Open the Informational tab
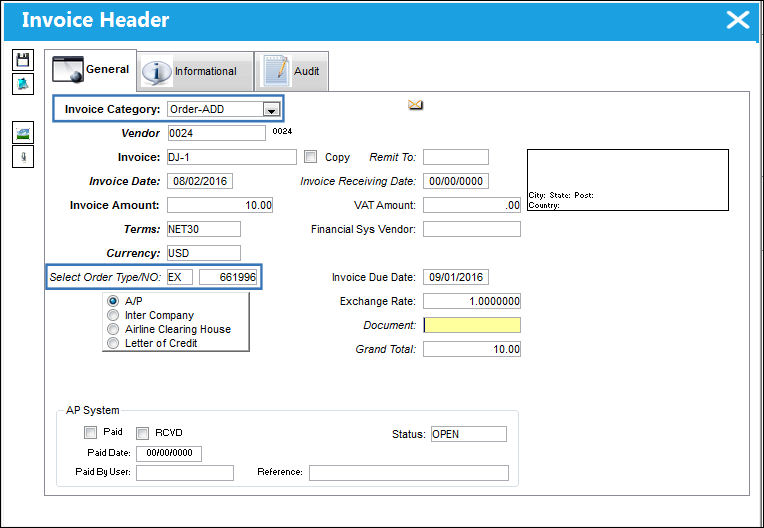Viewport: 764px width, 528px height. click(195, 72)
